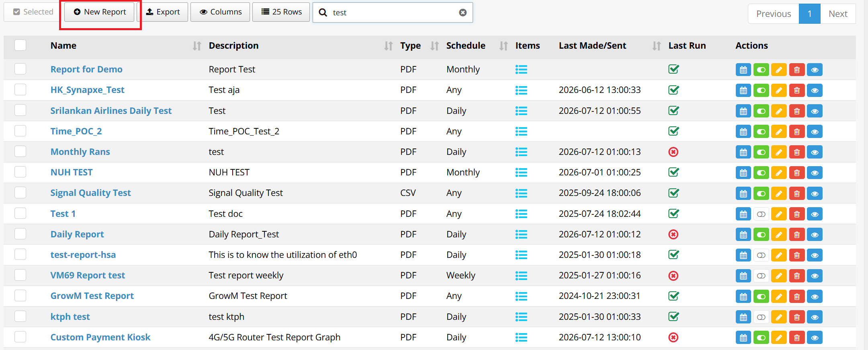The height and width of the screenshot is (350, 868).
Task: Open the GrowM Test Report link
Action: (92, 296)
